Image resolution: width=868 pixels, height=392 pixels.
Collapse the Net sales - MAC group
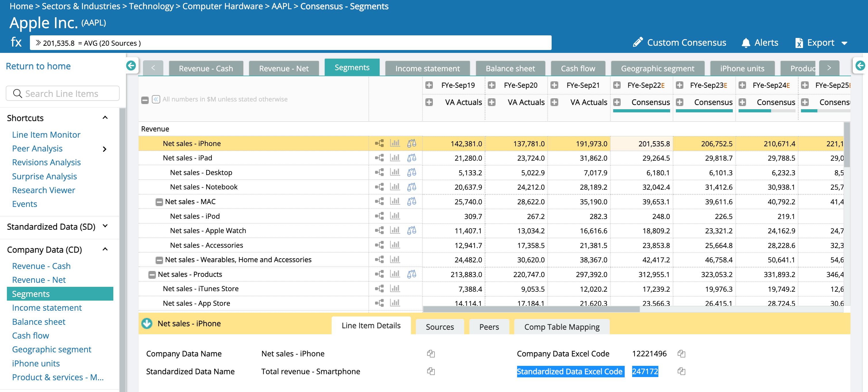[x=159, y=202]
